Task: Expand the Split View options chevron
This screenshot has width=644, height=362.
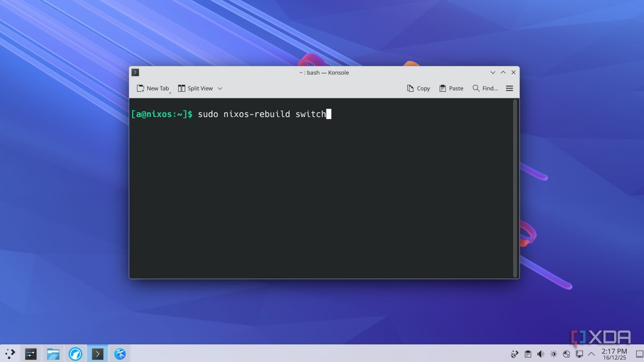Action: [x=220, y=88]
